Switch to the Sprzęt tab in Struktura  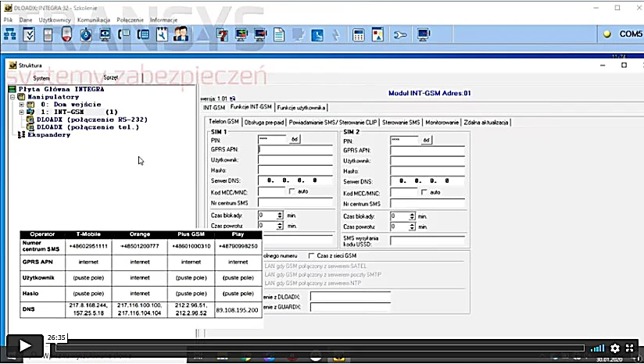point(110,77)
